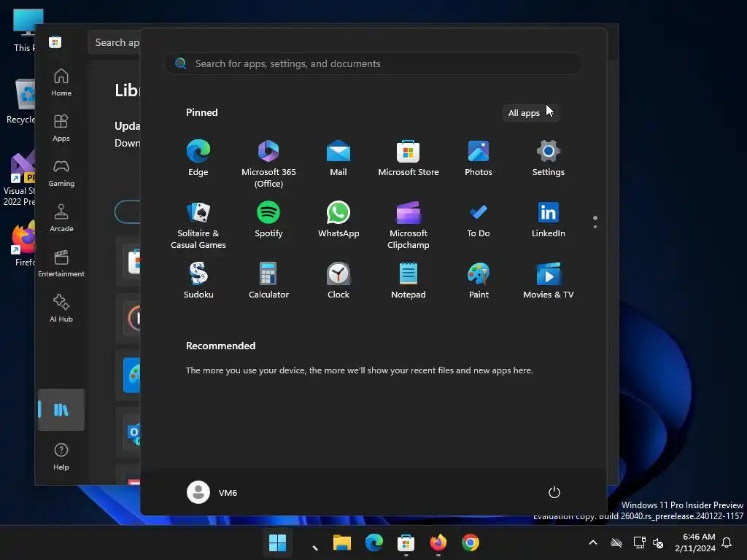
Task: Click the Windows Start button on taskbar
Action: coord(277,542)
